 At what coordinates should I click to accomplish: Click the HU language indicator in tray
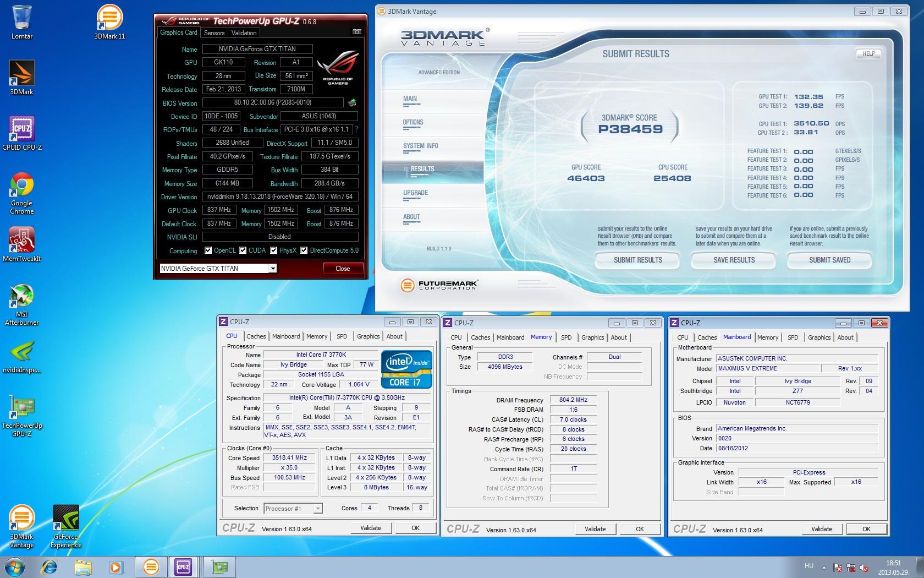809,566
